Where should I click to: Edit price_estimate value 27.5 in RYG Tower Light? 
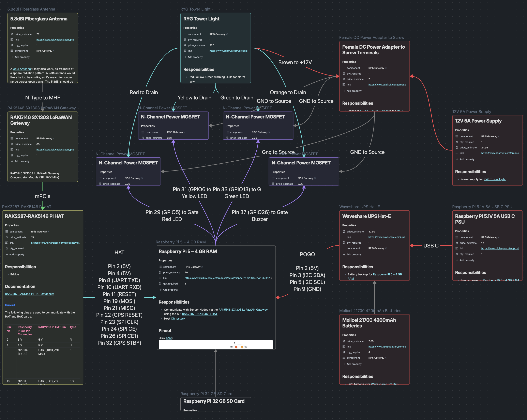(212, 45)
